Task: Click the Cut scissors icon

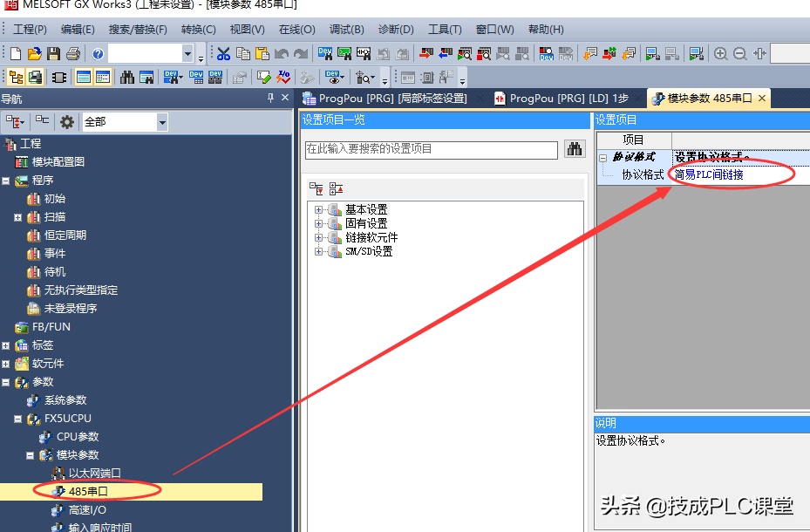Action: (223, 54)
